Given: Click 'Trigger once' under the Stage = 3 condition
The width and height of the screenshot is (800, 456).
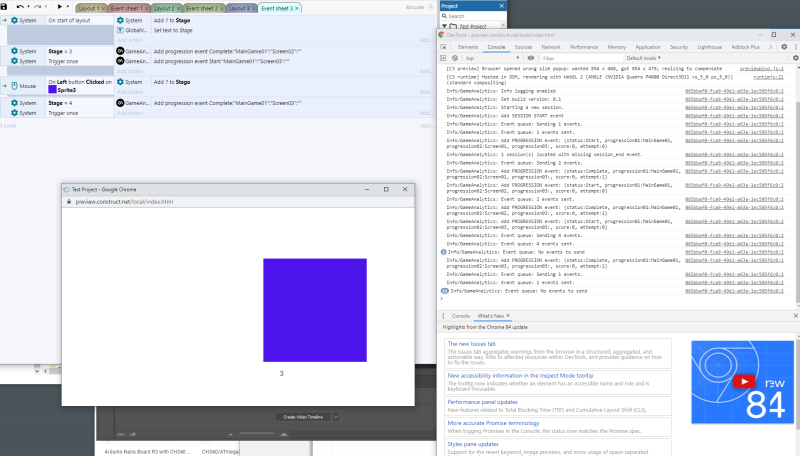Looking at the screenshot, I should [63, 61].
